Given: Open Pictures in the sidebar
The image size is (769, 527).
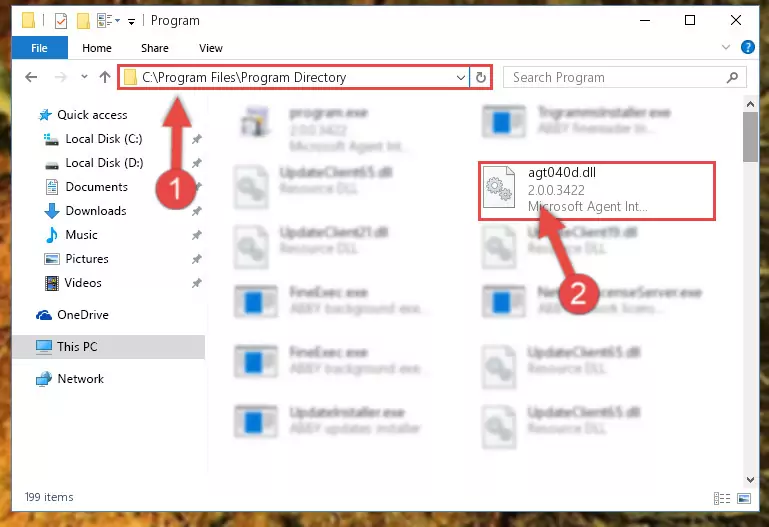Looking at the screenshot, I should [x=87, y=259].
